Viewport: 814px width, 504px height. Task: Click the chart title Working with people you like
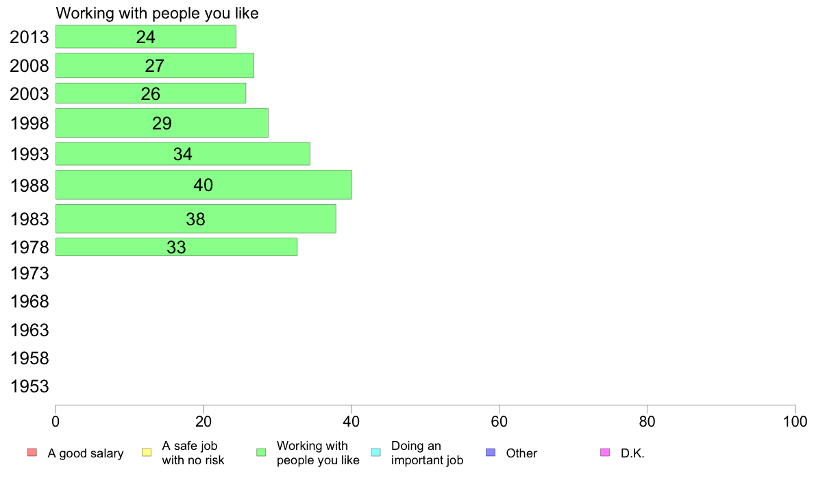[158, 13]
